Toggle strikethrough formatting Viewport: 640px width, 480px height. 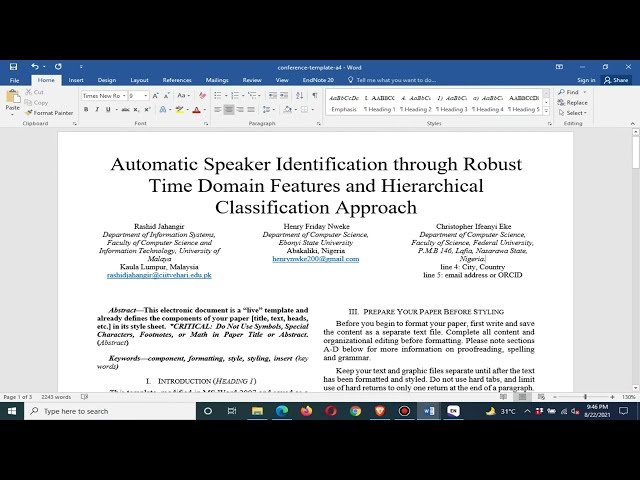click(x=125, y=109)
